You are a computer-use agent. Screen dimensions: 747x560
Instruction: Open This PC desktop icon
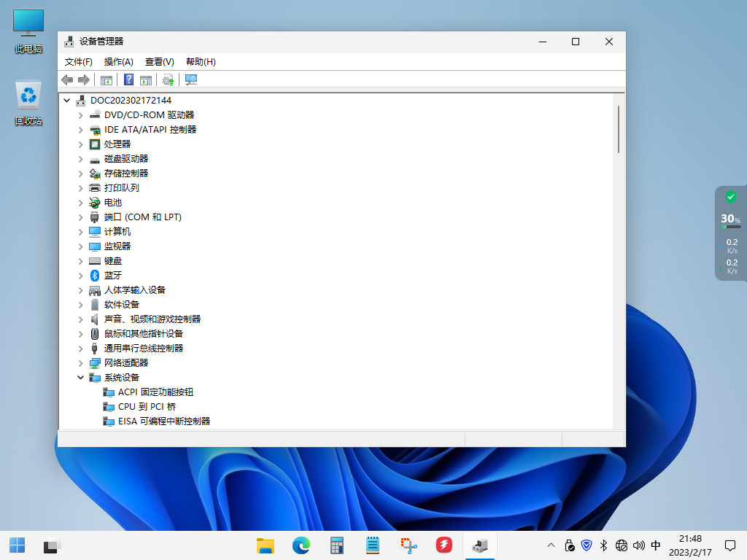pos(28,31)
